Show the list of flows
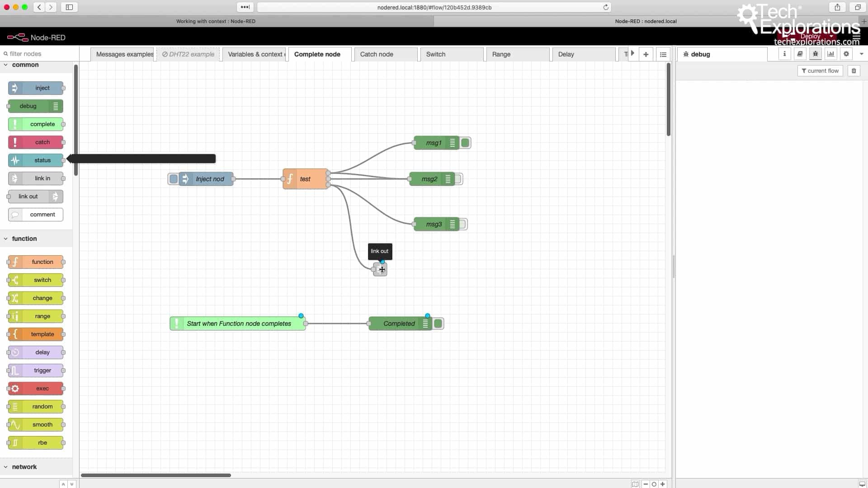Viewport: 868px width, 488px height. click(x=663, y=54)
